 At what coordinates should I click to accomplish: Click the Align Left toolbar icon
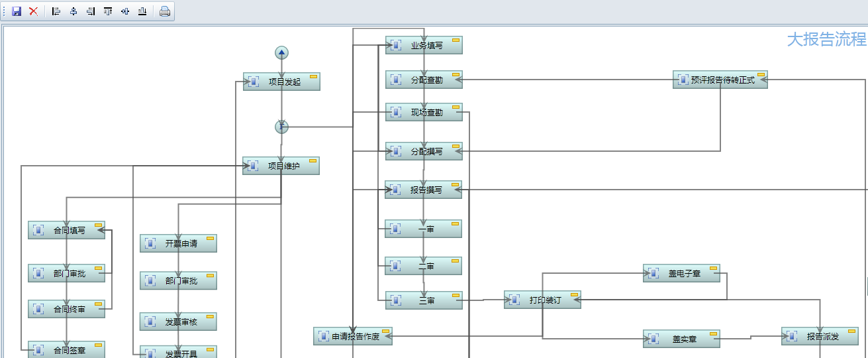[x=56, y=11]
